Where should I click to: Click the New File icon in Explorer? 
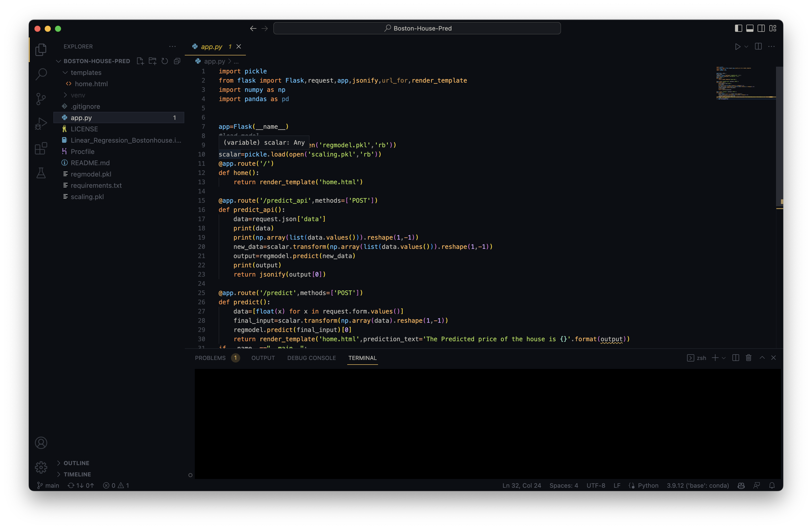point(140,61)
